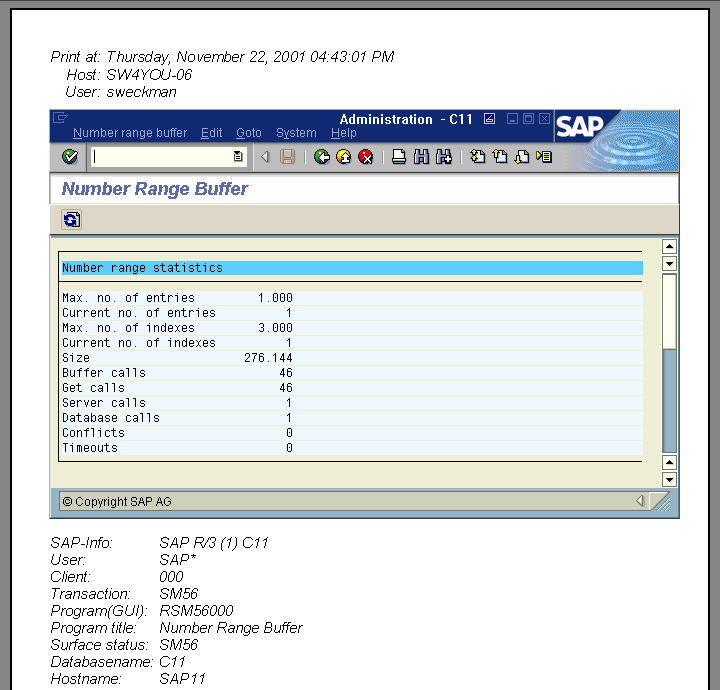Refresh the number range buffer display

pos(71,219)
